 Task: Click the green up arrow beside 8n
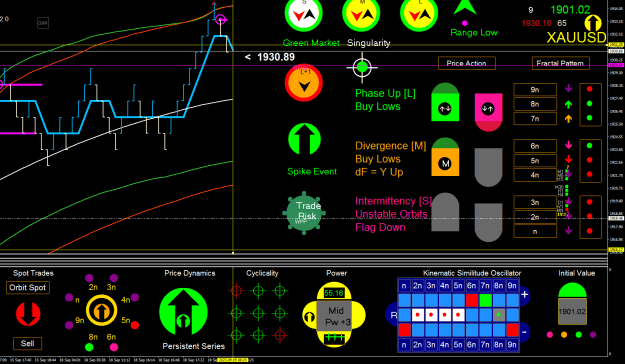point(568,104)
